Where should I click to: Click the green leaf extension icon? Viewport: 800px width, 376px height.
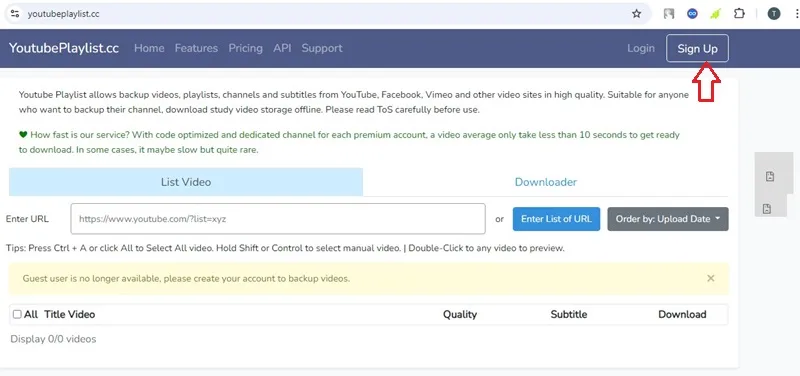click(x=715, y=14)
